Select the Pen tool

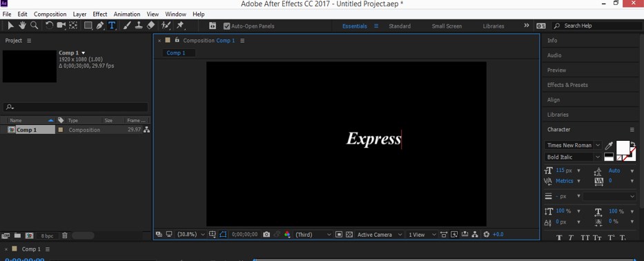(100, 26)
